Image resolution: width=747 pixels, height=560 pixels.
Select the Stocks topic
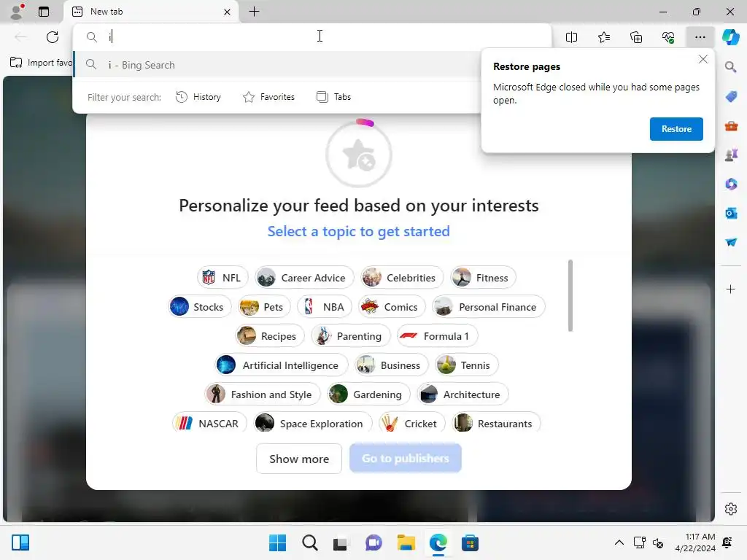coord(199,307)
